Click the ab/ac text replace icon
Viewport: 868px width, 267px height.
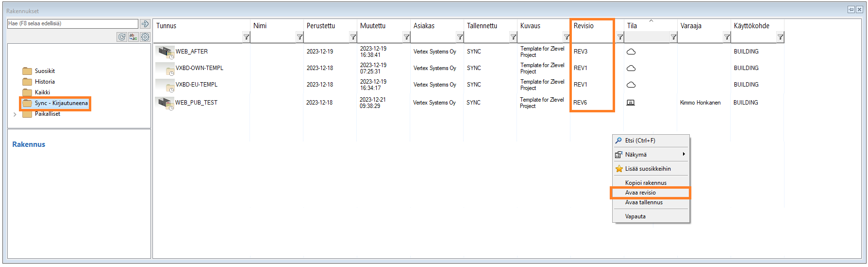click(134, 37)
